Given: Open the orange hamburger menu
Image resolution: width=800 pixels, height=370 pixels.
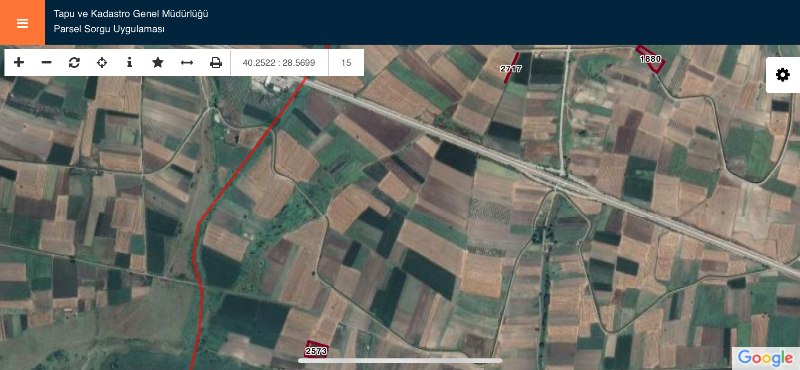Looking at the screenshot, I should click(22, 23).
